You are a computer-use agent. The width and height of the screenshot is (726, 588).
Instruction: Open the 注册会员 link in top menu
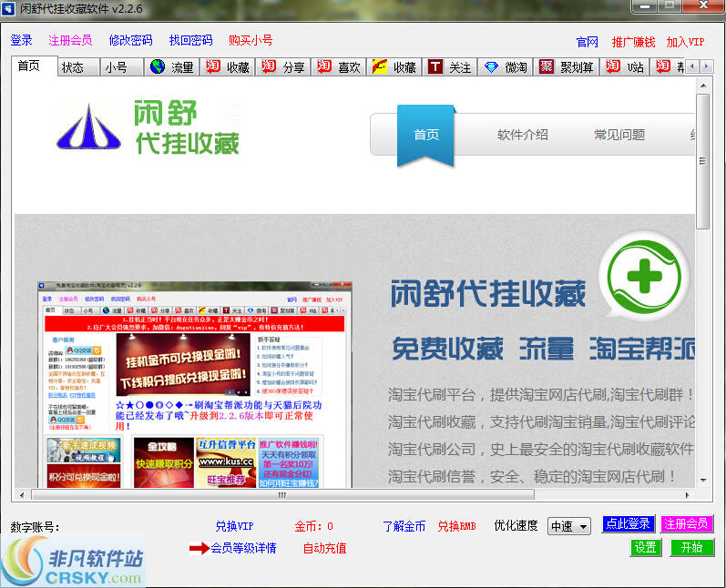pyautogui.click(x=70, y=40)
